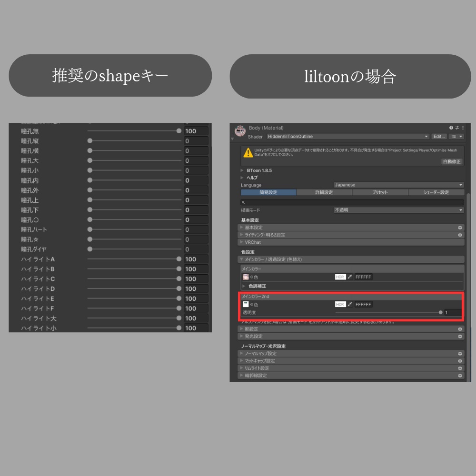
Task: Click the メインカラー2nd texture picker circle
Action: coord(252,305)
